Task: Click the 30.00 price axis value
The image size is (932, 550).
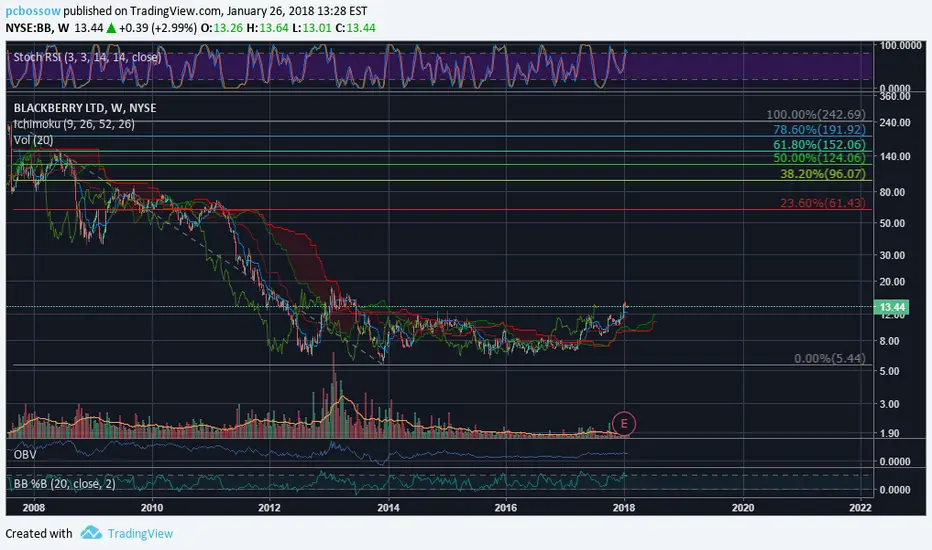Action: tap(893, 255)
